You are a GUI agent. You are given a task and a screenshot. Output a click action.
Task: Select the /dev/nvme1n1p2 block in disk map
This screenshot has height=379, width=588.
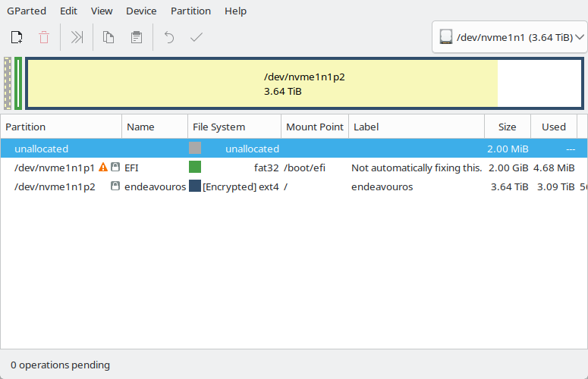[304, 83]
